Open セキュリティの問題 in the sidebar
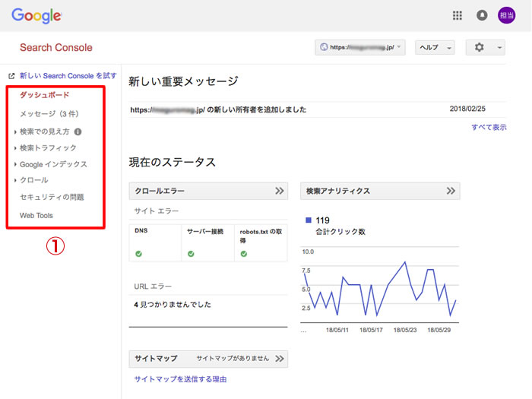 [x=52, y=197]
